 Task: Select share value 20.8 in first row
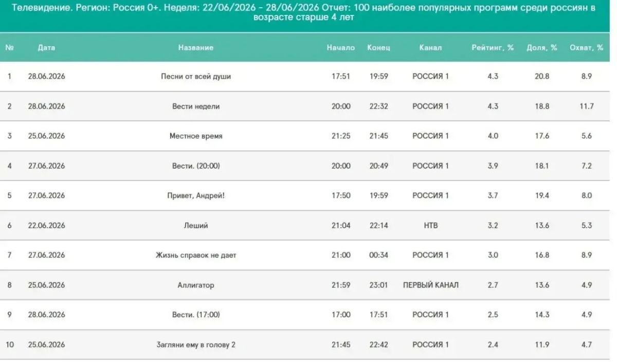coord(542,76)
